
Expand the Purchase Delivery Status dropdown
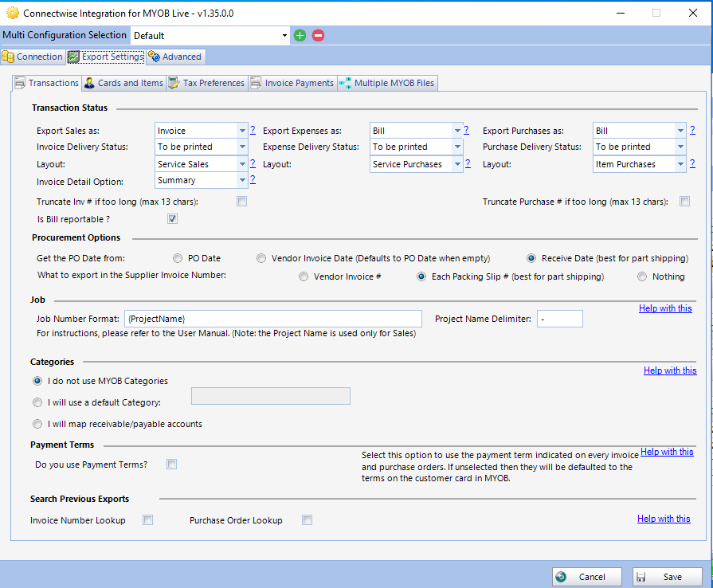pos(680,147)
